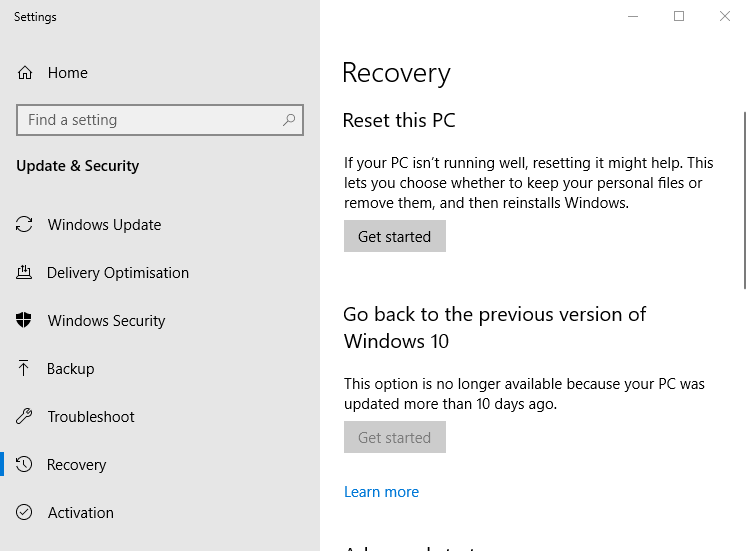Screen dimensions: 748x551
Task: Click the Troubleshoot wrench icon
Action: click(24, 416)
